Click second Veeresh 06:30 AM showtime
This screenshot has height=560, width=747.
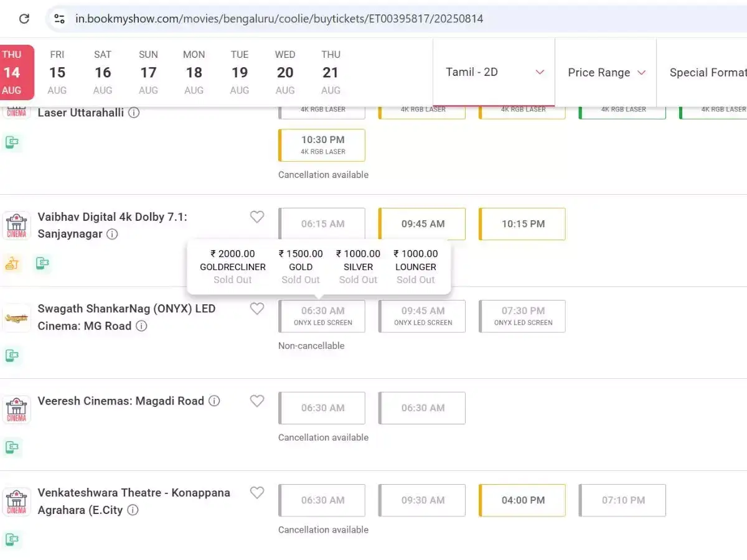(422, 408)
